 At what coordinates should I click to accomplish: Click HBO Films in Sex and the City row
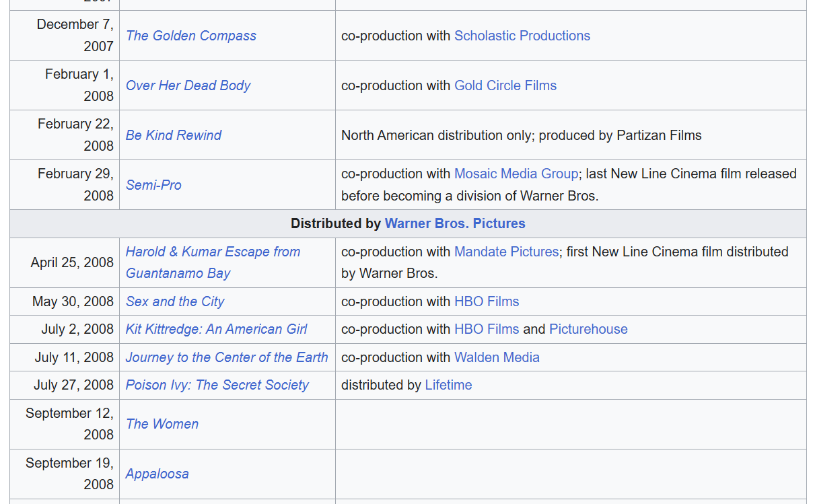[487, 301]
